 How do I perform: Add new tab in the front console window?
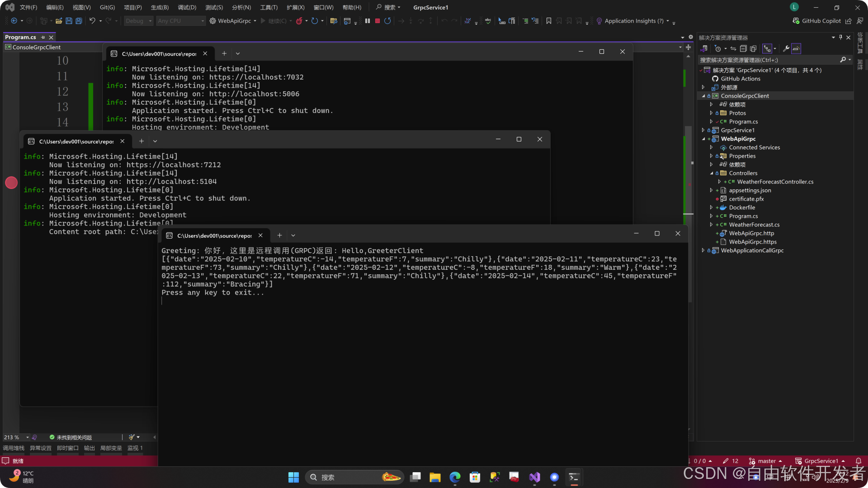point(279,235)
